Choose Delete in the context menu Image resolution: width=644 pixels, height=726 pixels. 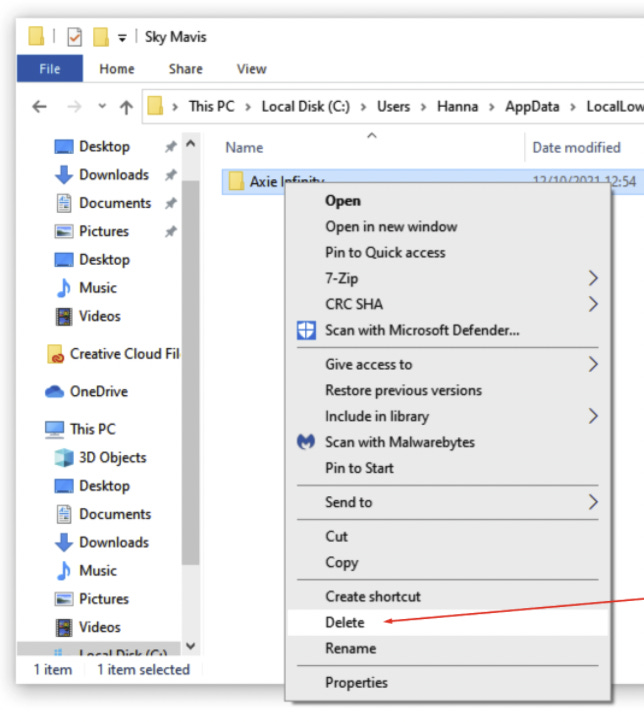pyautogui.click(x=447, y=623)
